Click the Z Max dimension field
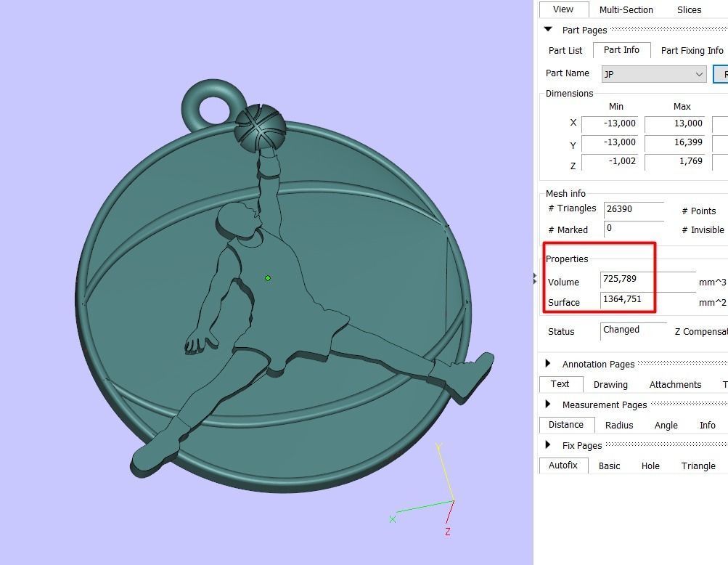Screen dimensions: 728x565 [674, 162]
